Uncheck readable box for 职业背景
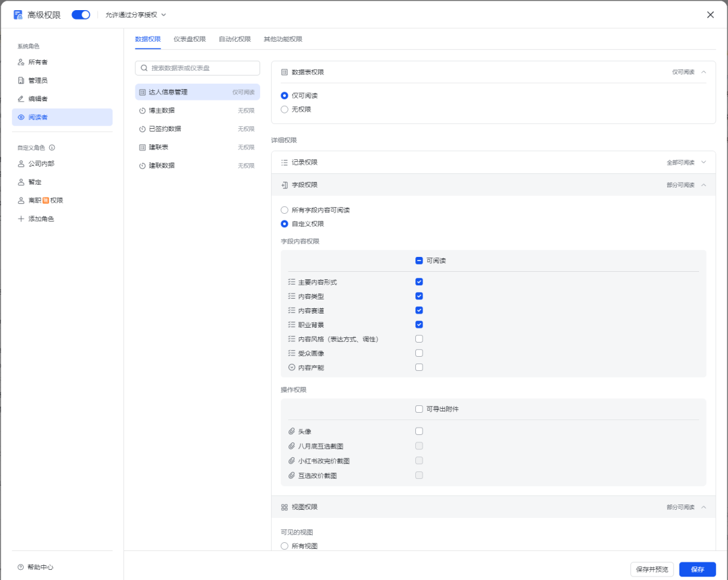The height and width of the screenshot is (580, 728). [x=419, y=324]
